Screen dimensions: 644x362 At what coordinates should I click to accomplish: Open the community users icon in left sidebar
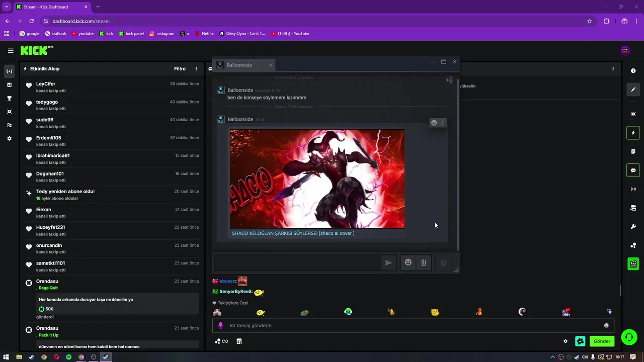coord(9,125)
